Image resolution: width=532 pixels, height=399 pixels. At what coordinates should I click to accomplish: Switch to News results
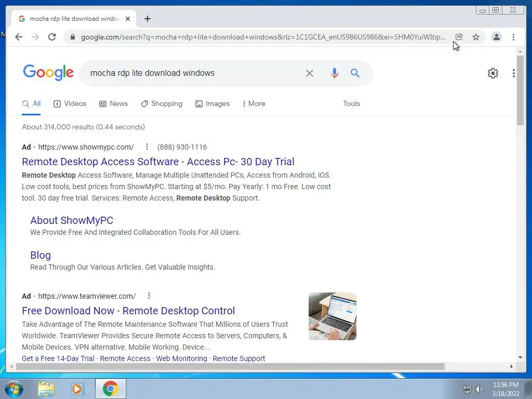(113, 103)
